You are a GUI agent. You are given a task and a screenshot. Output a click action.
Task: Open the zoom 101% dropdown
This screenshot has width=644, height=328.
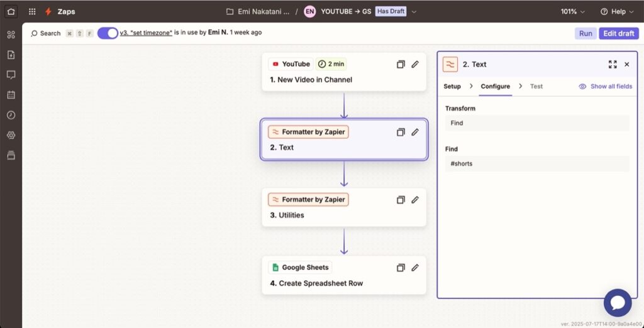tap(573, 11)
